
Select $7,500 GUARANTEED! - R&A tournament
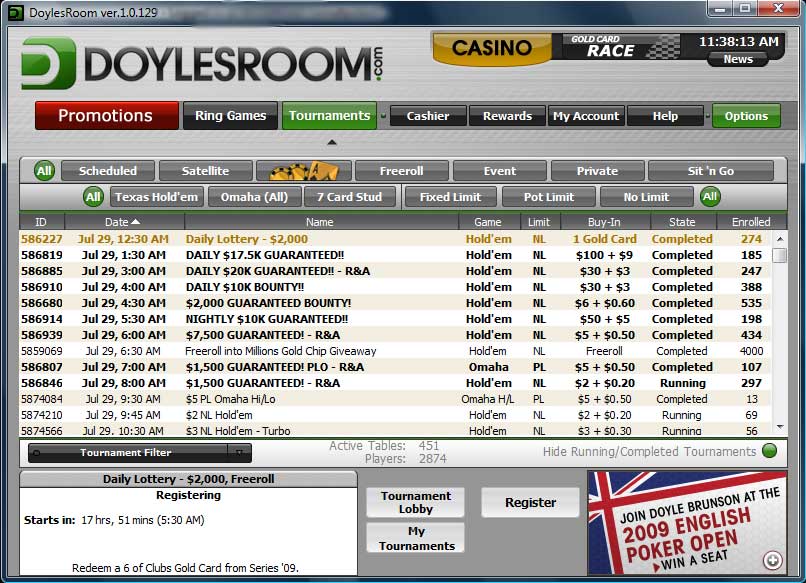click(x=395, y=335)
